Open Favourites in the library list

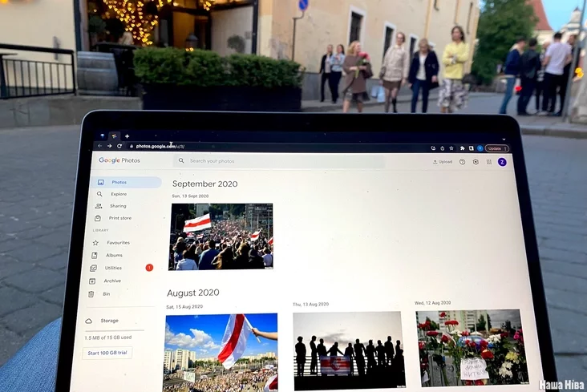tap(118, 243)
